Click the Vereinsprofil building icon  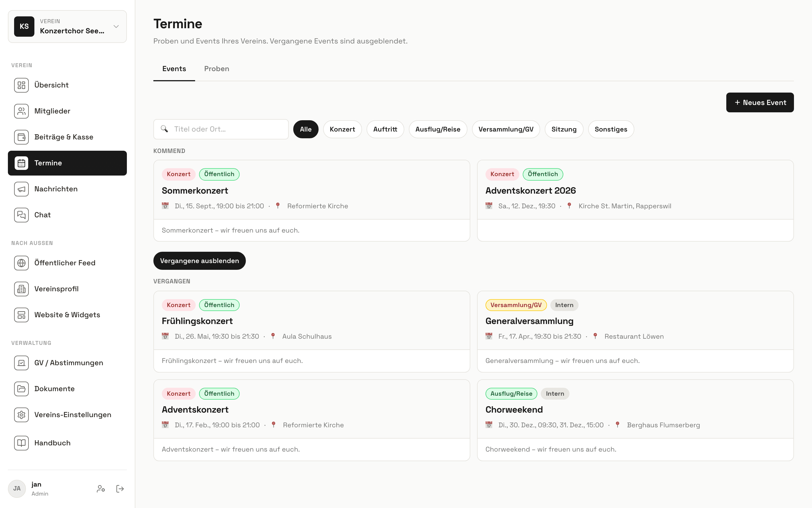(x=21, y=289)
